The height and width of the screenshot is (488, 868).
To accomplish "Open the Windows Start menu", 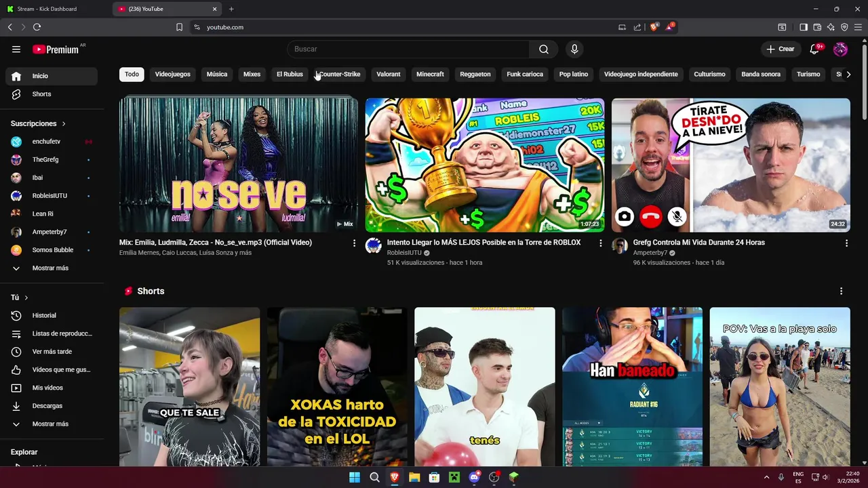I will [355, 477].
